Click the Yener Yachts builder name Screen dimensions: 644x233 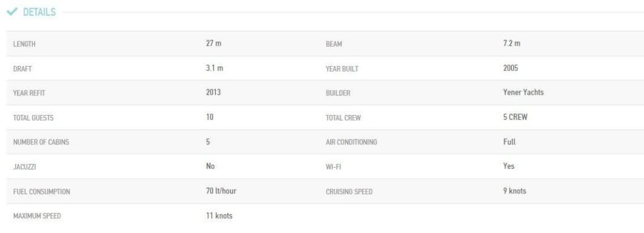523,92
